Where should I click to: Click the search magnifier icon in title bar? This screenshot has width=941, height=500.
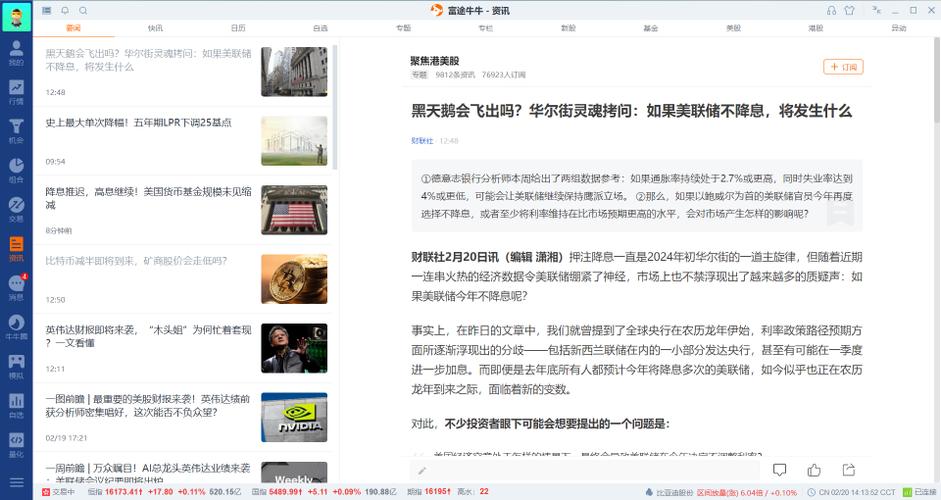82,10
